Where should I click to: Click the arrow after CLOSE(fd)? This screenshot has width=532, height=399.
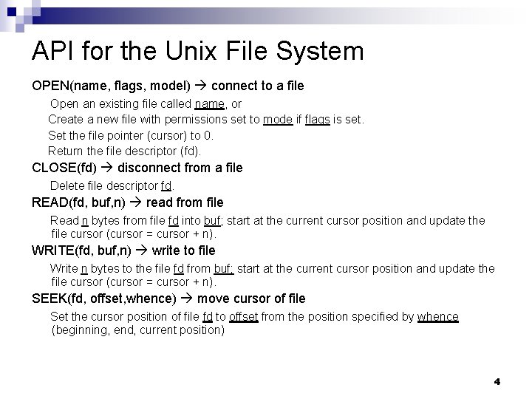pyautogui.click(x=107, y=167)
